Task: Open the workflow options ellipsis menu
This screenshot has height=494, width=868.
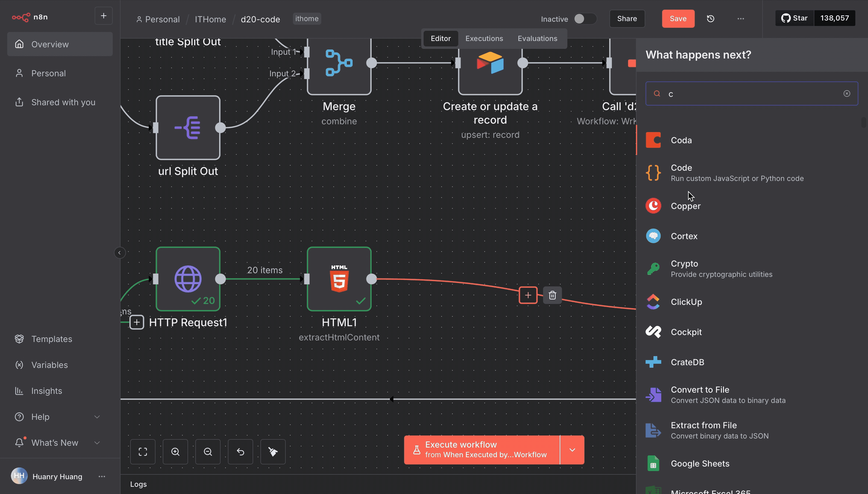Action: (741, 19)
